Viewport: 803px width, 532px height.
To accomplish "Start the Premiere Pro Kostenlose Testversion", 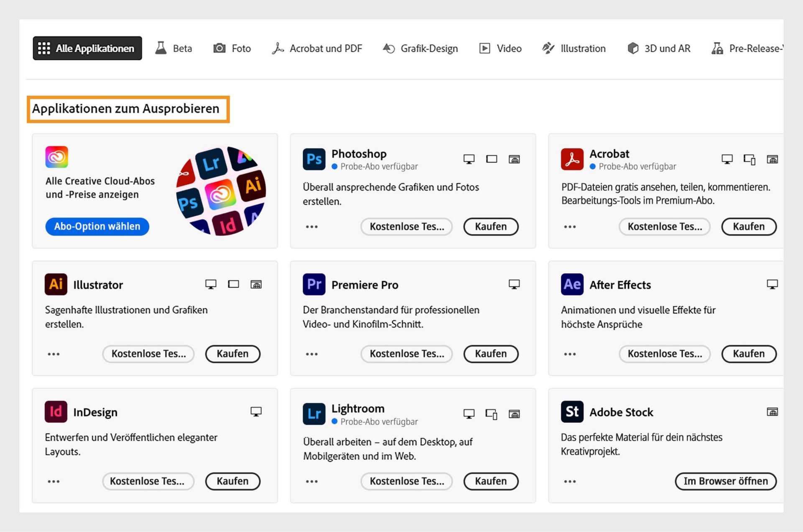I will coord(407,354).
